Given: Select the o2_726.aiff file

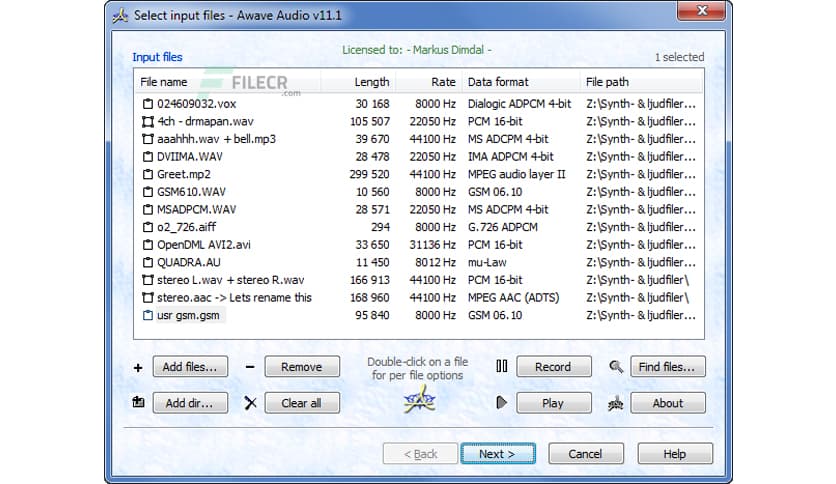Looking at the screenshot, I should tap(419, 227).
